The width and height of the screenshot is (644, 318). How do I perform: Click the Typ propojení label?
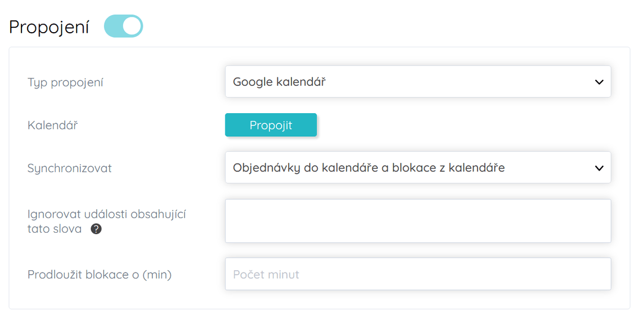(x=65, y=83)
